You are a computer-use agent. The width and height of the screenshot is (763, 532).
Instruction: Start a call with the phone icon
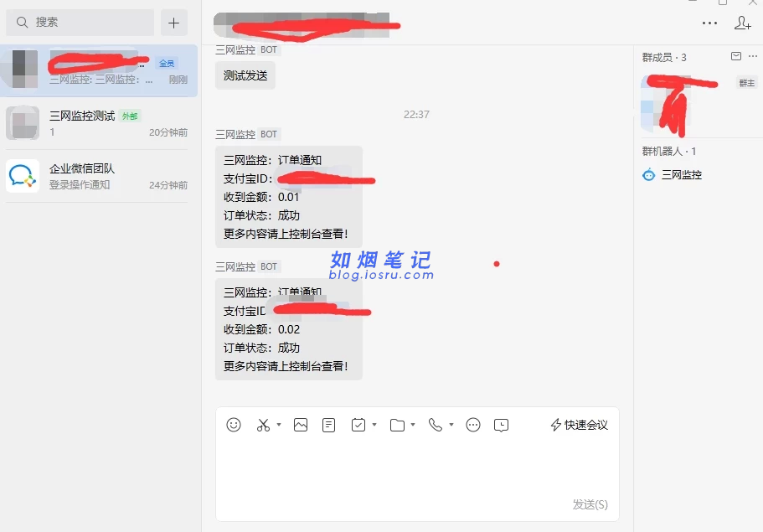pyautogui.click(x=435, y=425)
